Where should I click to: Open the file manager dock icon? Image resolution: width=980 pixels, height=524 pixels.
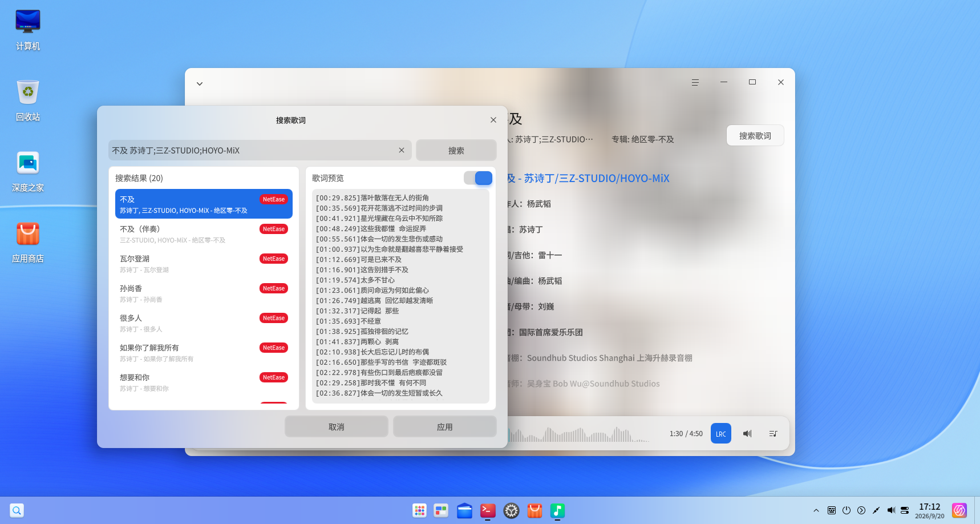click(464, 510)
